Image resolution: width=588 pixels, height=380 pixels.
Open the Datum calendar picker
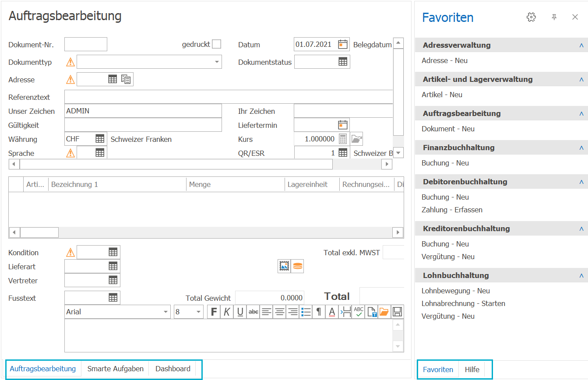pyautogui.click(x=343, y=44)
